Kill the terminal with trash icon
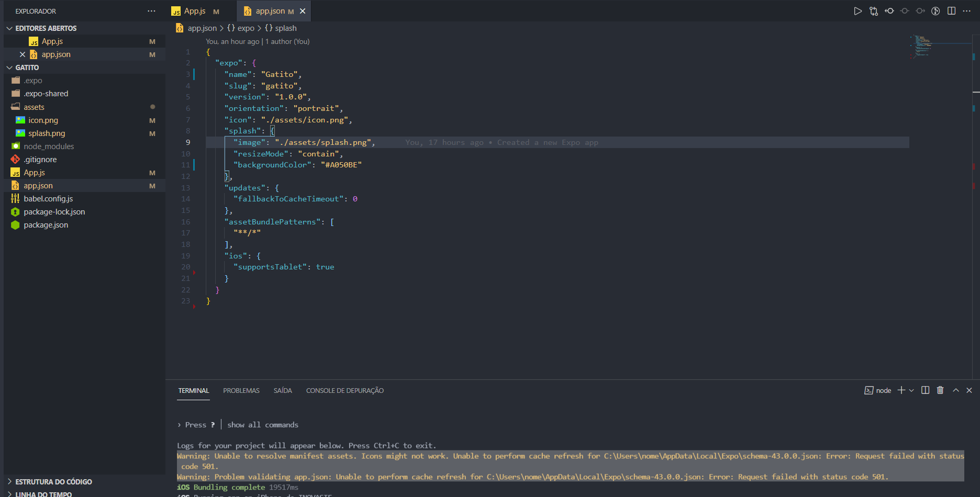The width and height of the screenshot is (980, 497). 940,391
